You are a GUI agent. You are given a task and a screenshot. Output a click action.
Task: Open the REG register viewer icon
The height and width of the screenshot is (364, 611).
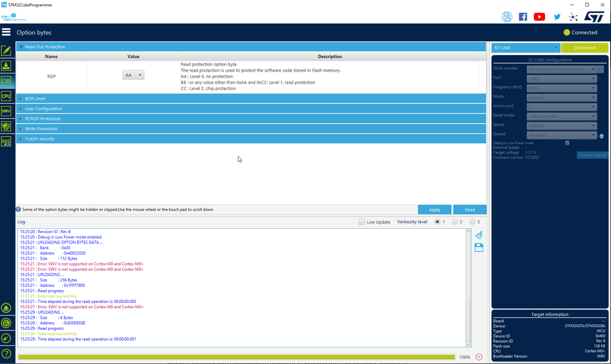[6, 141]
